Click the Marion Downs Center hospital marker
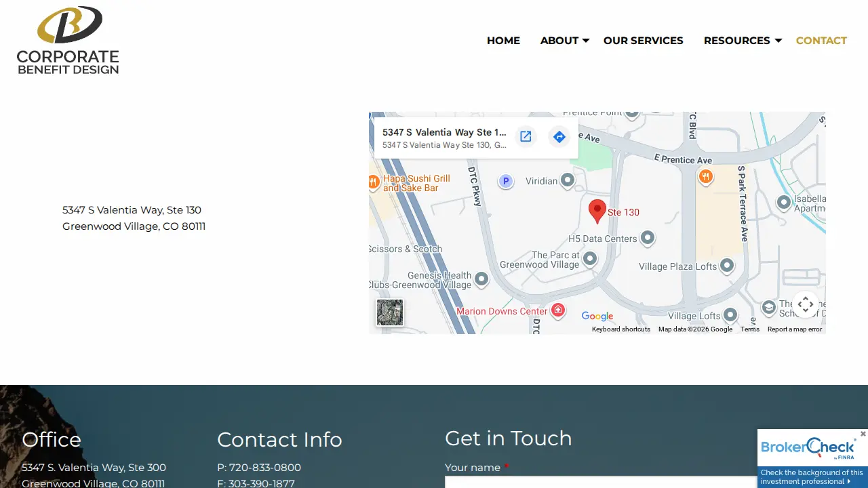Image resolution: width=868 pixels, height=488 pixels. 558,310
